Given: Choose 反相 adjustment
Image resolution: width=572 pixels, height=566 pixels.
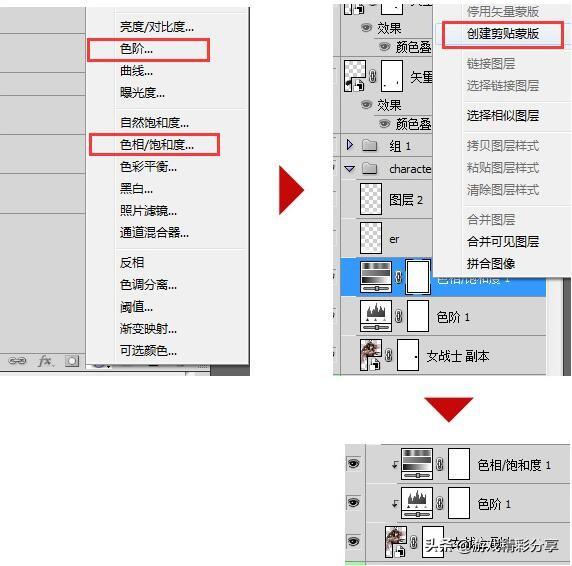Looking at the screenshot, I should (x=132, y=263).
